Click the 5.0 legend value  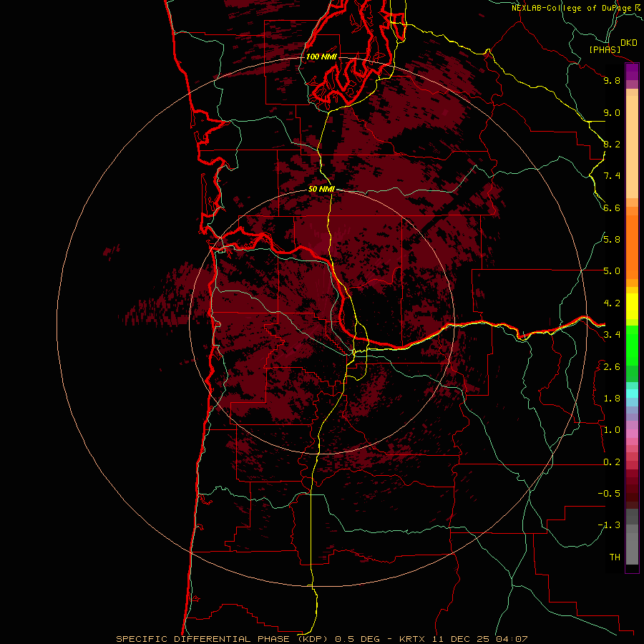coord(612,271)
